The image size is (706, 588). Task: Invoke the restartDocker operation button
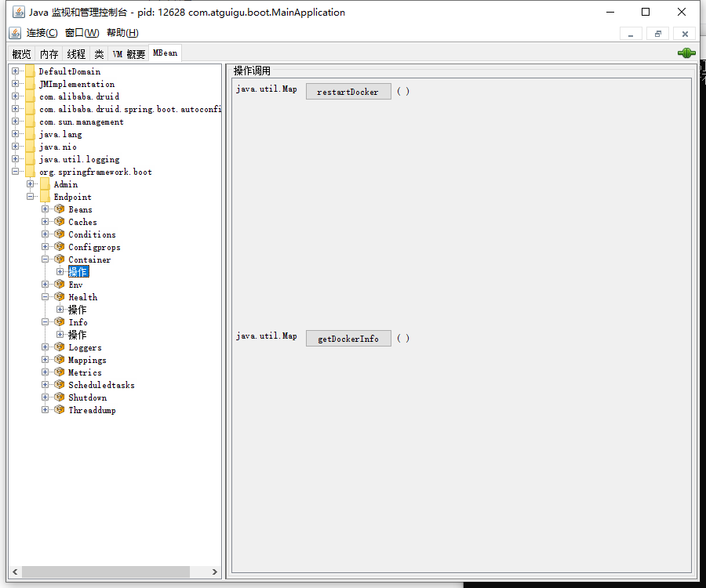348,92
